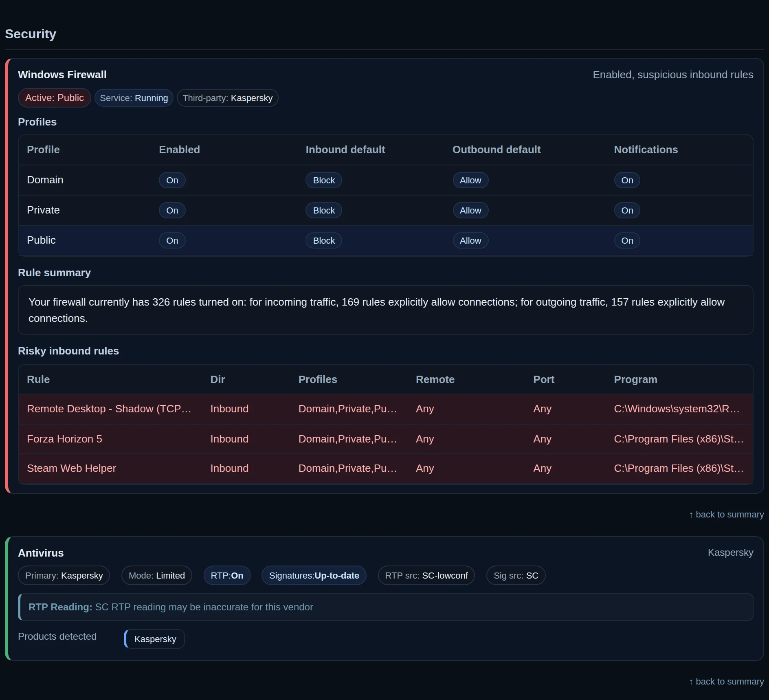Click the 'Enabled' column header
Screen dimensions: 769x700
[x=179, y=150]
